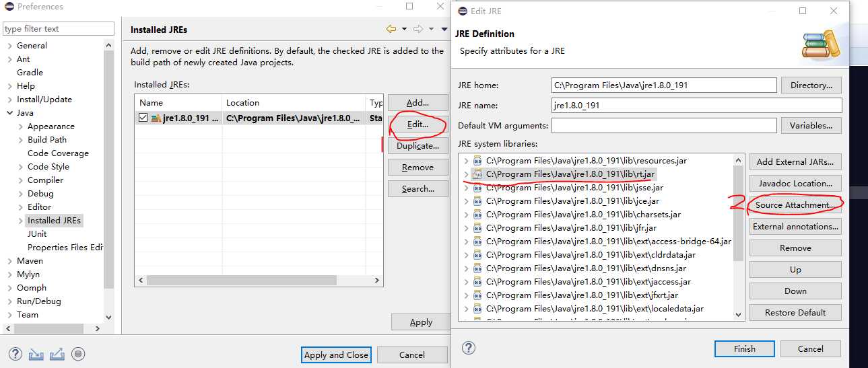
Task: Click the jar icon of charsets.jar
Action: (477, 215)
